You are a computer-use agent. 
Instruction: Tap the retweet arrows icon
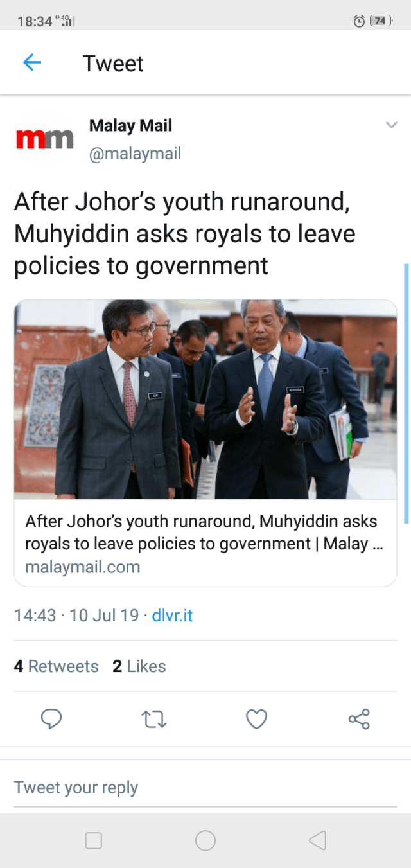point(153,720)
